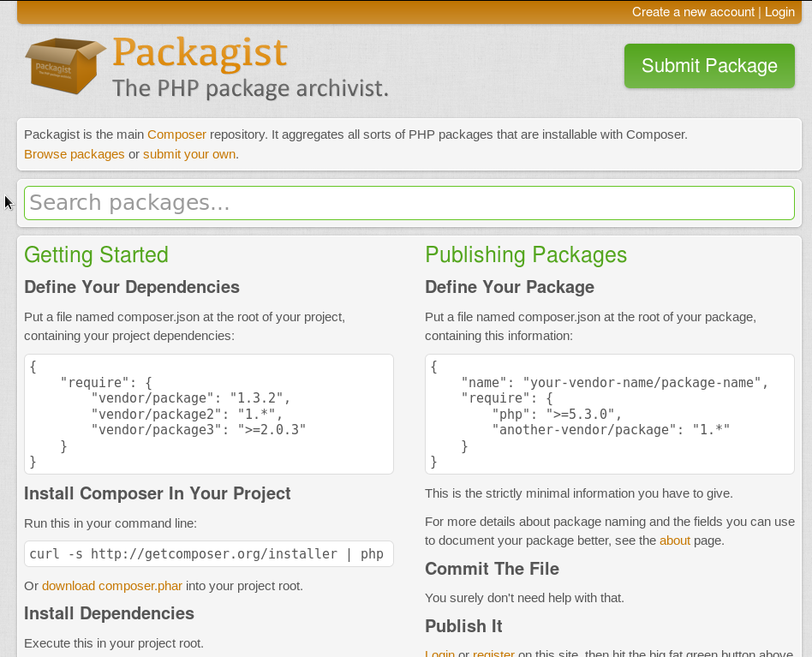The height and width of the screenshot is (657, 812).
Task: Click "The PHP package archivist." tagline
Action: [x=250, y=88]
